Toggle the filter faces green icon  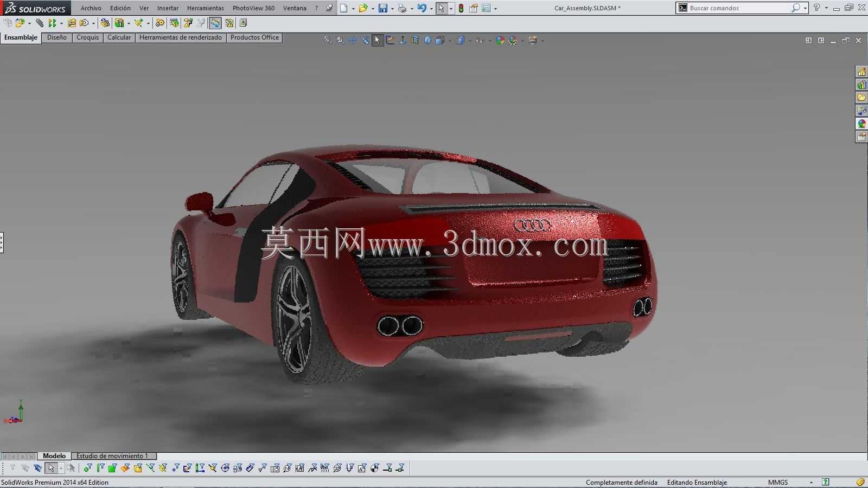(112, 468)
